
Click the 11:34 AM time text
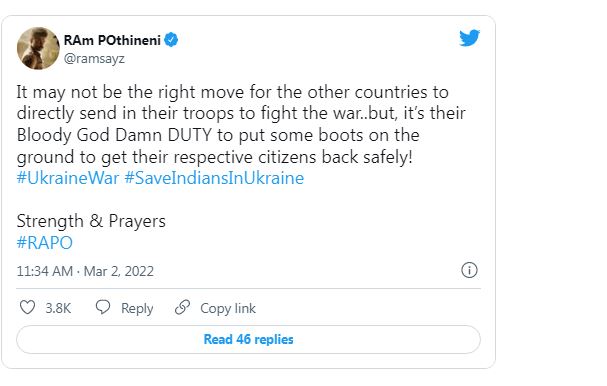(x=45, y=271)
